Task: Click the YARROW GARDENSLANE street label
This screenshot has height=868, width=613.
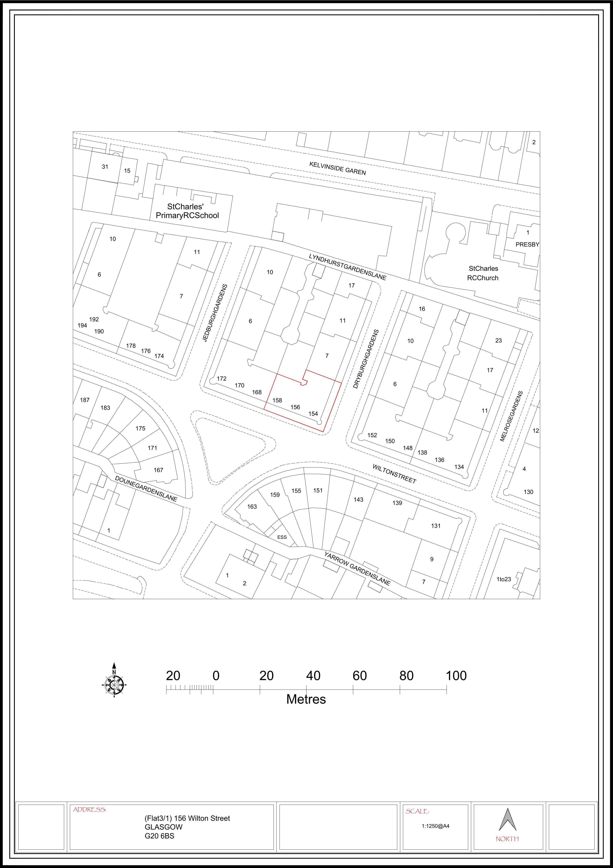Action: point(357,568)
